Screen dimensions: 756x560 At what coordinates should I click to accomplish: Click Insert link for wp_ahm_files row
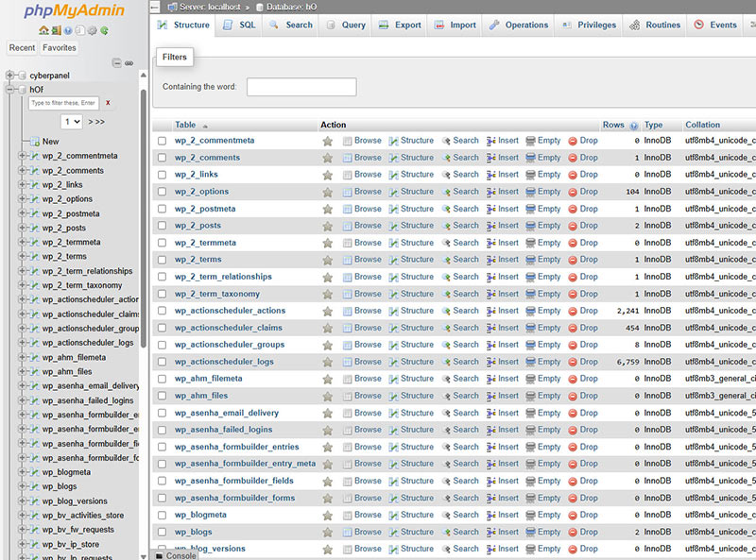(503, 396)
